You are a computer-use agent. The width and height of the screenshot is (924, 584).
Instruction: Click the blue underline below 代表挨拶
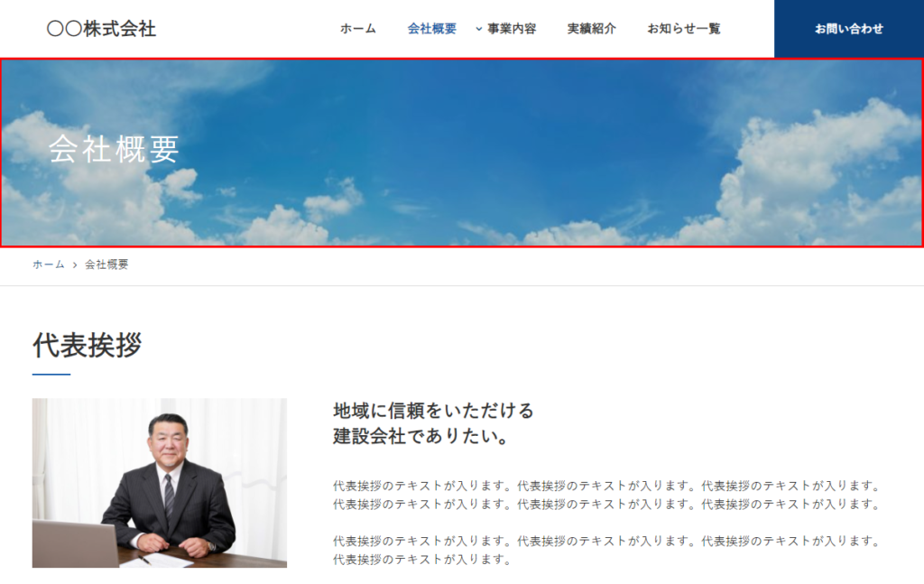click(x=51, y=374)
